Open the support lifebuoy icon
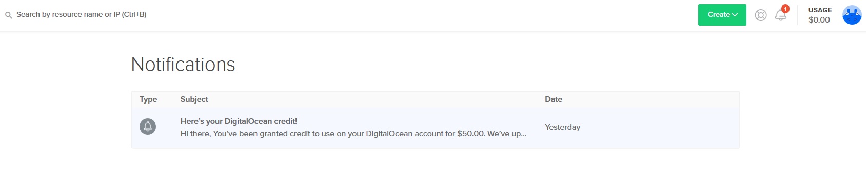Viewport: 868px width, 186px height. (761, 15)
